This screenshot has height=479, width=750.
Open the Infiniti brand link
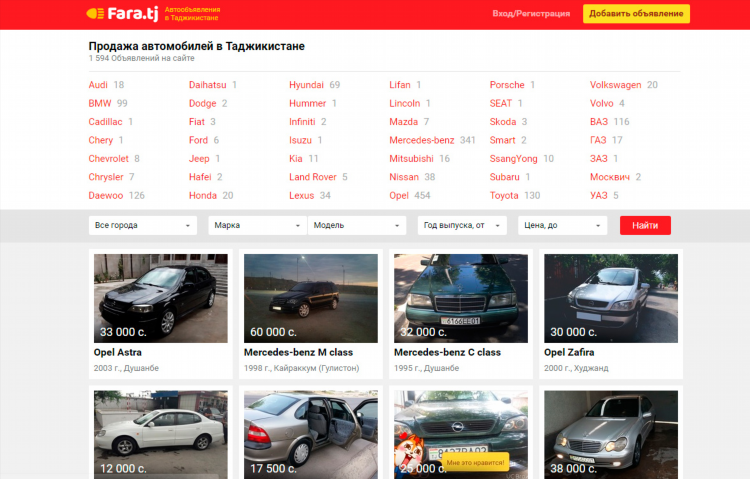pyautogui.click(x=302, y=122)
